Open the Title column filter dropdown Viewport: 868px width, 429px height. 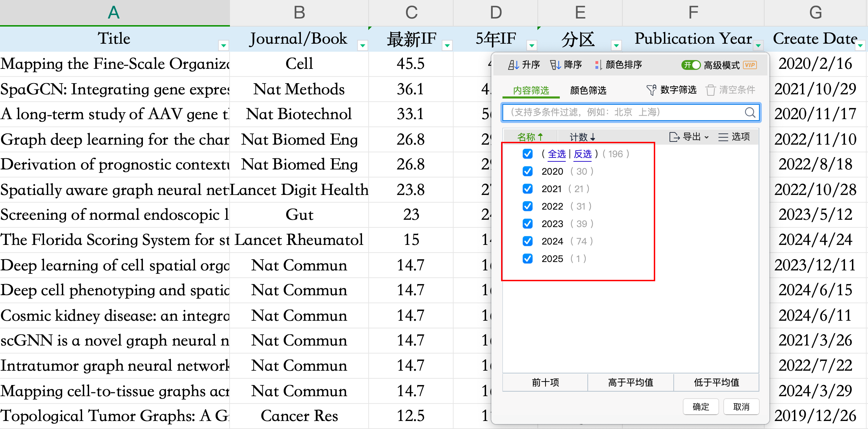(223, 45)
